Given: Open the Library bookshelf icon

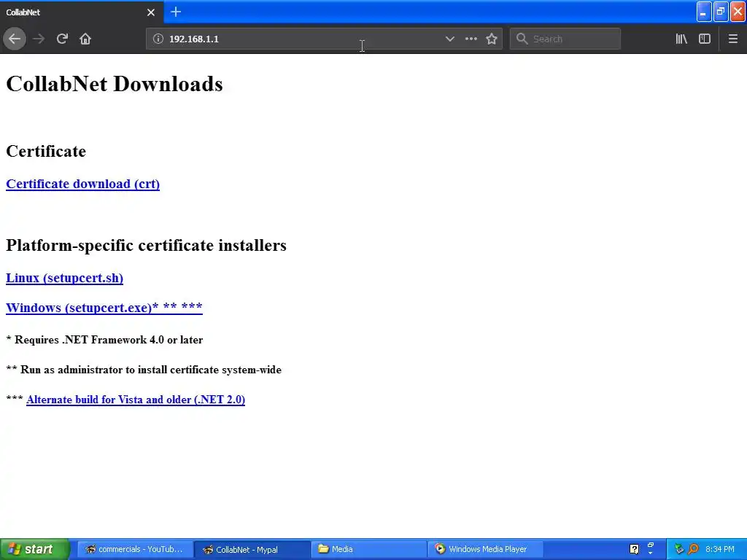Looking at the screenshot, I should [x=681, y=39].
